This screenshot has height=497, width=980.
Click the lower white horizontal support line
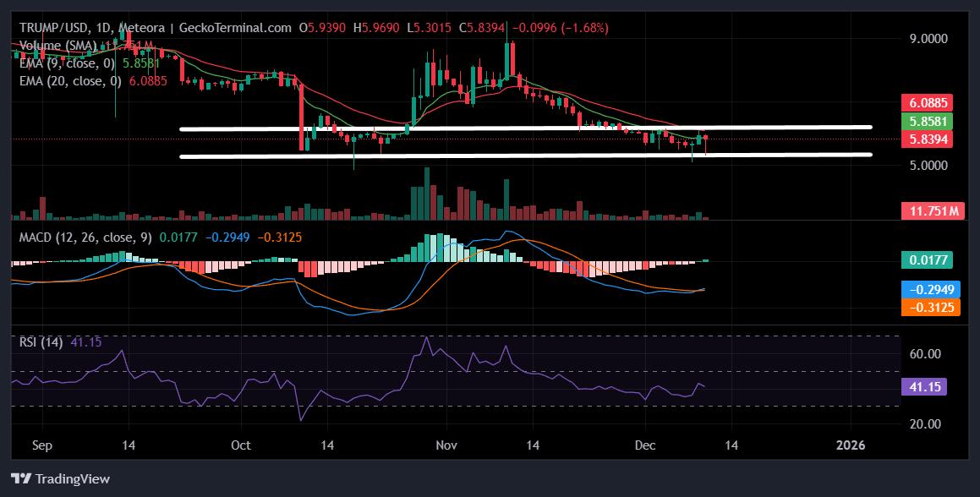pos(526,155)
